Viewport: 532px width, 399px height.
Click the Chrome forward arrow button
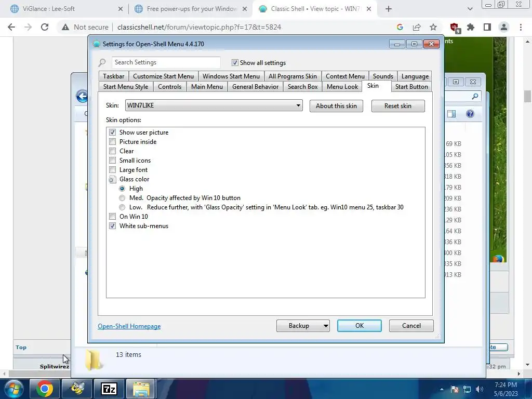28,27
